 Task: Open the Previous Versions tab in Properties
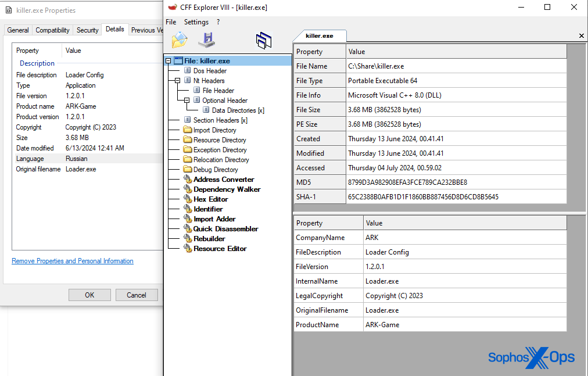tap(146, 30)
